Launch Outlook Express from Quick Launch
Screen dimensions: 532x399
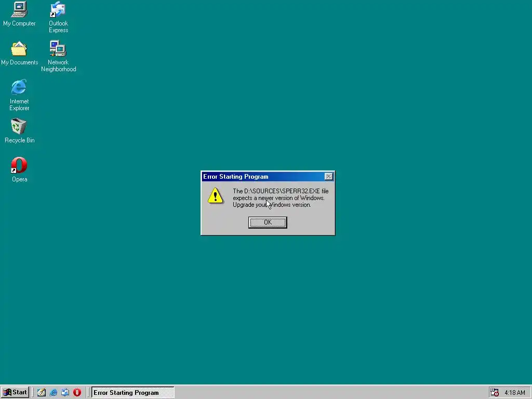[x=65, y=392]
